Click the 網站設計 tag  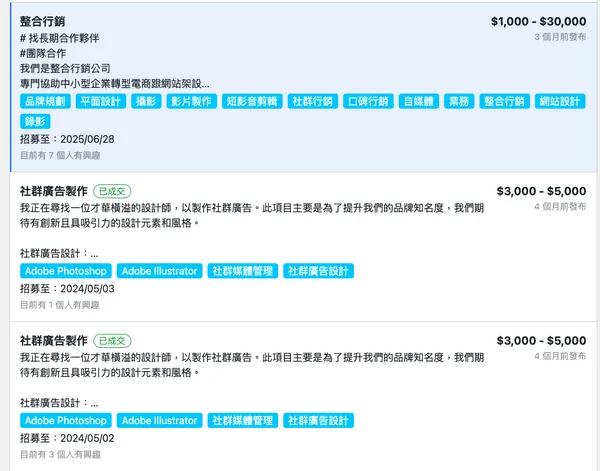pyautogui.click(x=560, y=101)
